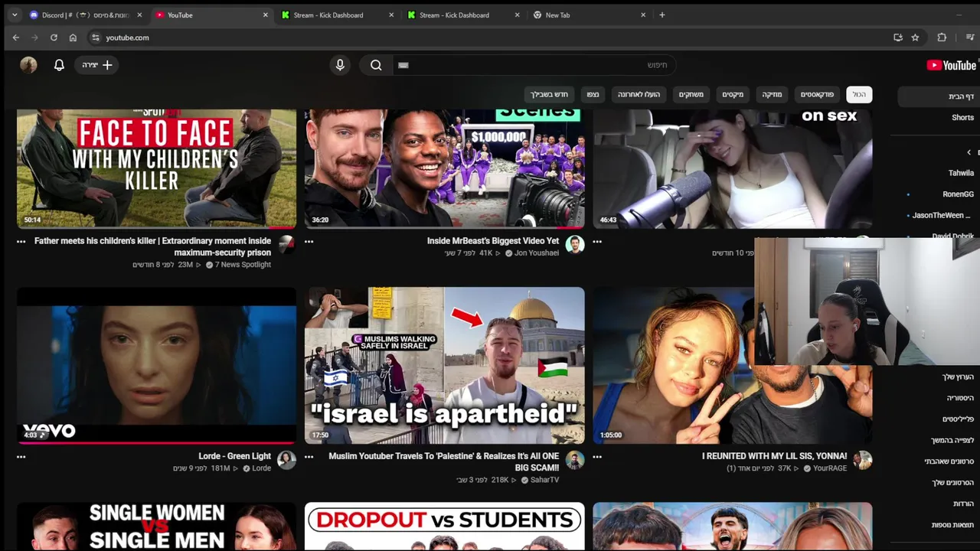980x551 pixels.
Task: Open Dropout vs Students thumbnail
Action: 444,527
